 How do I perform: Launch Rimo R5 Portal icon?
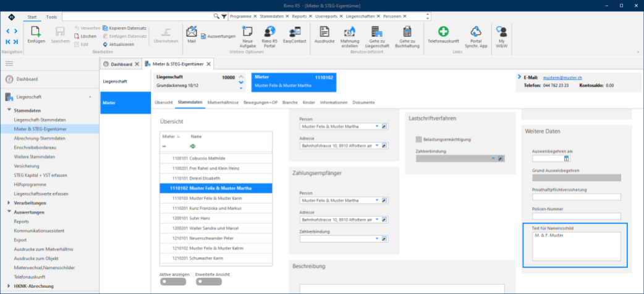pos(269,31)
